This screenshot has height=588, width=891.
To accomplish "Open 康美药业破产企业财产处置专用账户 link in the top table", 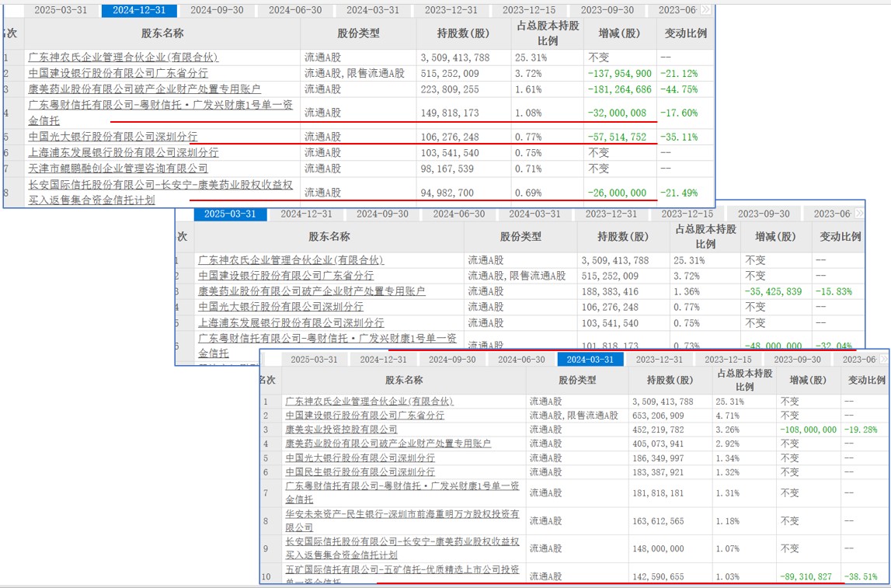I will pos(144,89).
